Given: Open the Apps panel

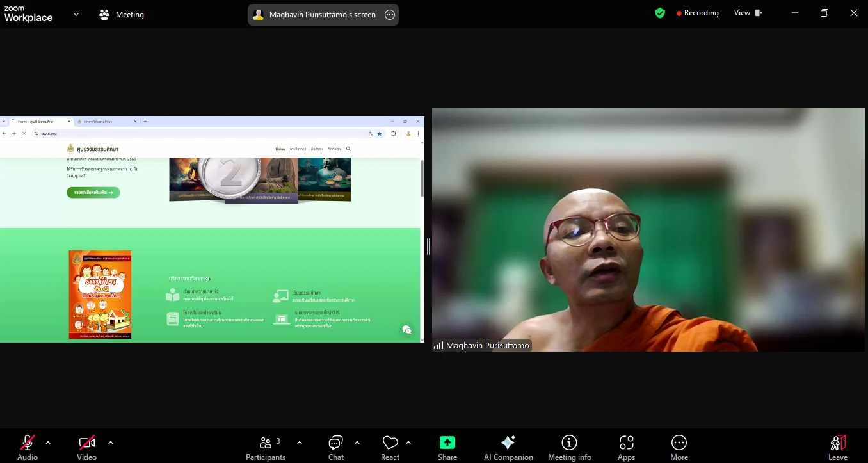Looking at the screenshot, I should click(626, 447).
